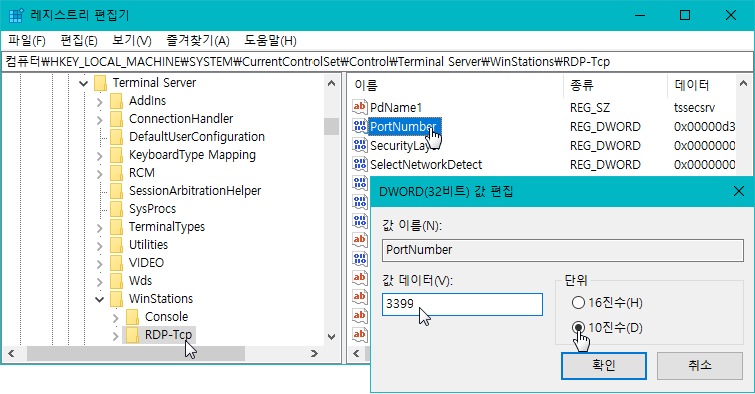
Task: Expand the TerminalTypes tree node
Action: (100, 227)
